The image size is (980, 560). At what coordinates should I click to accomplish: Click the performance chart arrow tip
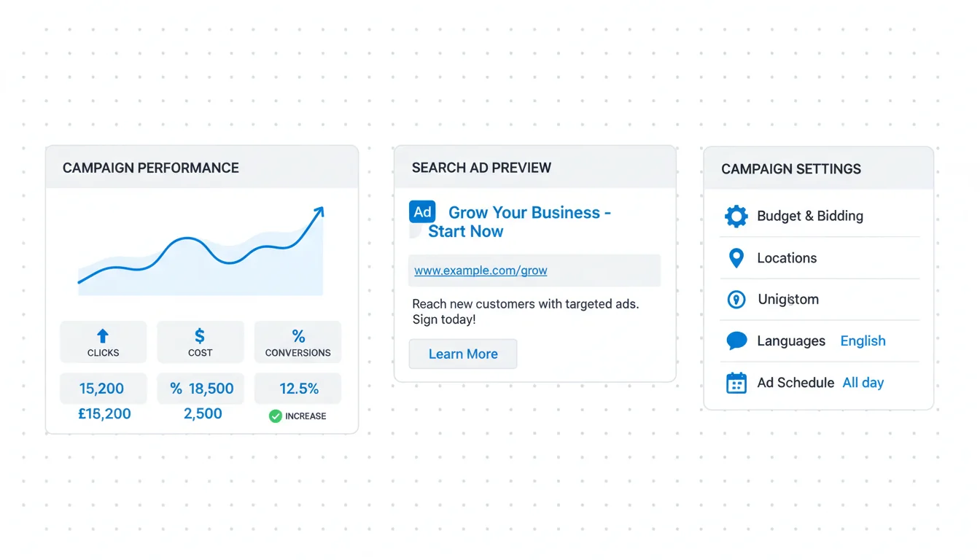coord(319,211)
